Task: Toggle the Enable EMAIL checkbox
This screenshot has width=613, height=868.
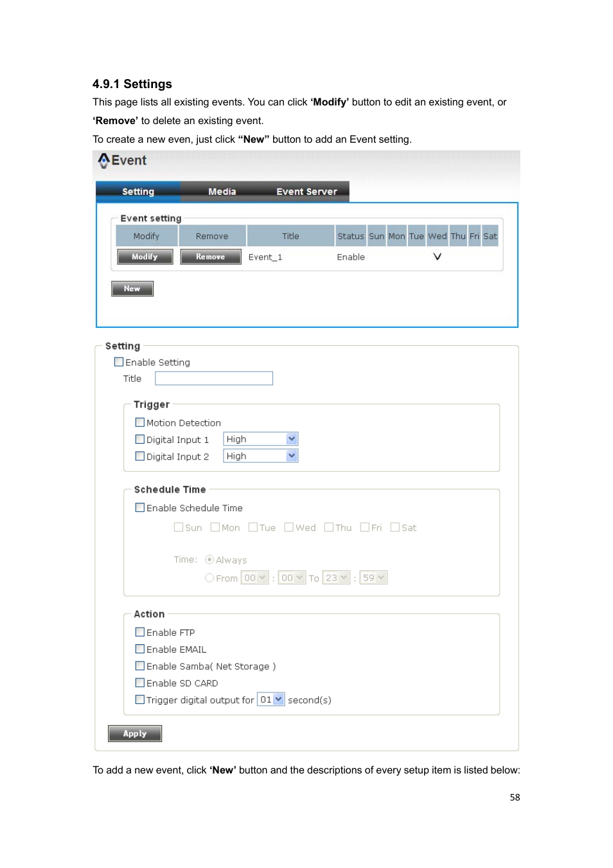Action: 140,649
